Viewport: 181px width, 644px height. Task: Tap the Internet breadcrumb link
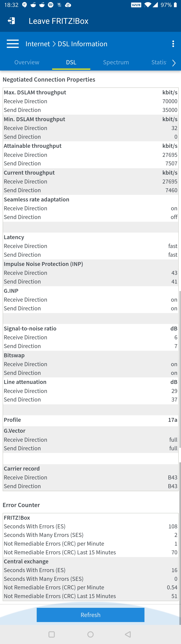point(38,44)
